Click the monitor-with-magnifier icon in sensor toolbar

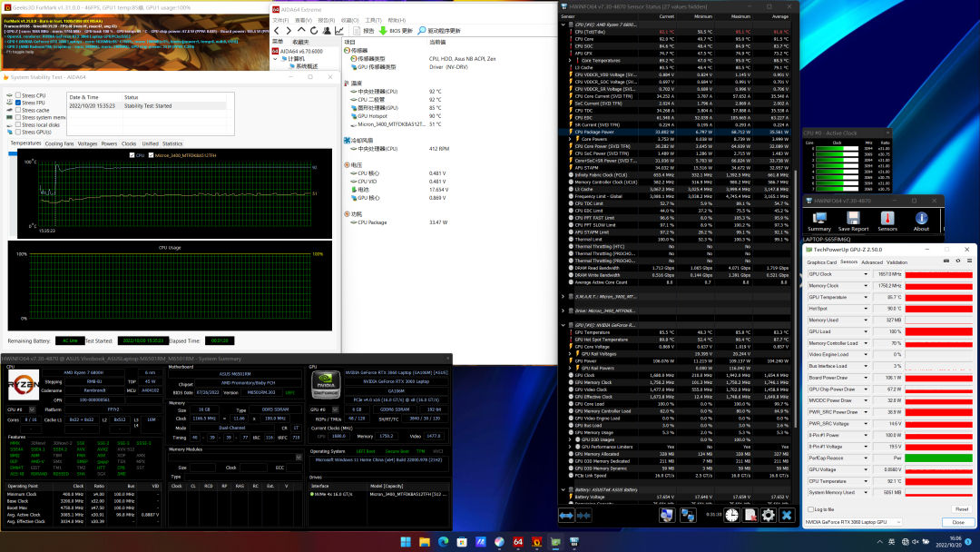coord(666,515)
